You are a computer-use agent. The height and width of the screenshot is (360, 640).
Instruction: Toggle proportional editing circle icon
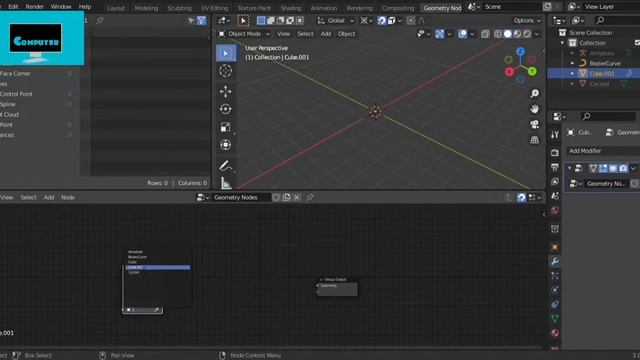click(x=411, y=20)
